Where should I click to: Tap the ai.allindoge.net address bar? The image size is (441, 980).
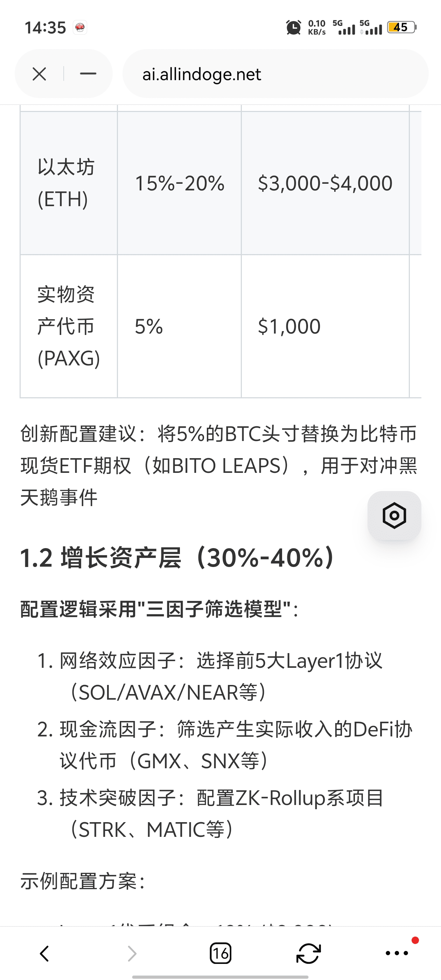pos(275,74)
